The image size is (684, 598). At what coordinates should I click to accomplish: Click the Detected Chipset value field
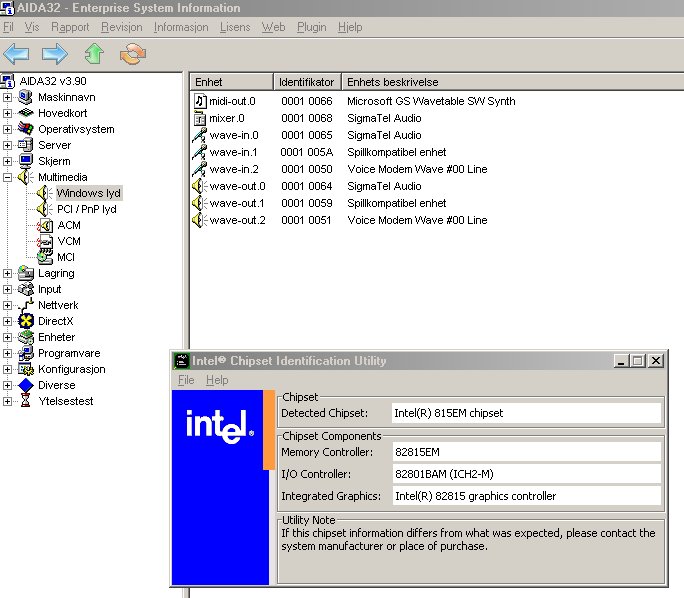pyautogui.click(x=527, y=413)
